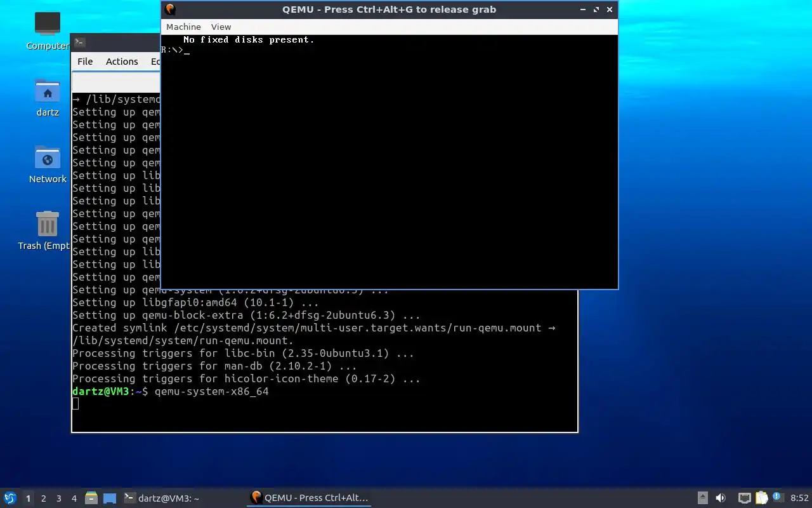Switch to workspace 4
Viewport: 812px width, 508px height.
click(x=74, y=498)
